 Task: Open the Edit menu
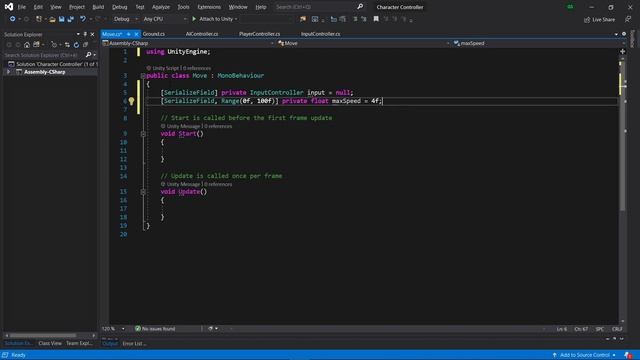38,7
